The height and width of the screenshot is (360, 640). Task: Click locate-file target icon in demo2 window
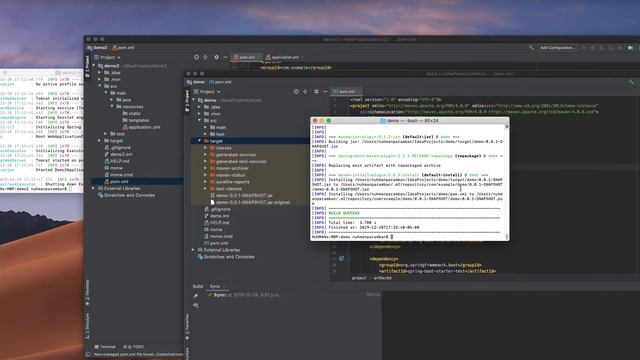[196, 58]
